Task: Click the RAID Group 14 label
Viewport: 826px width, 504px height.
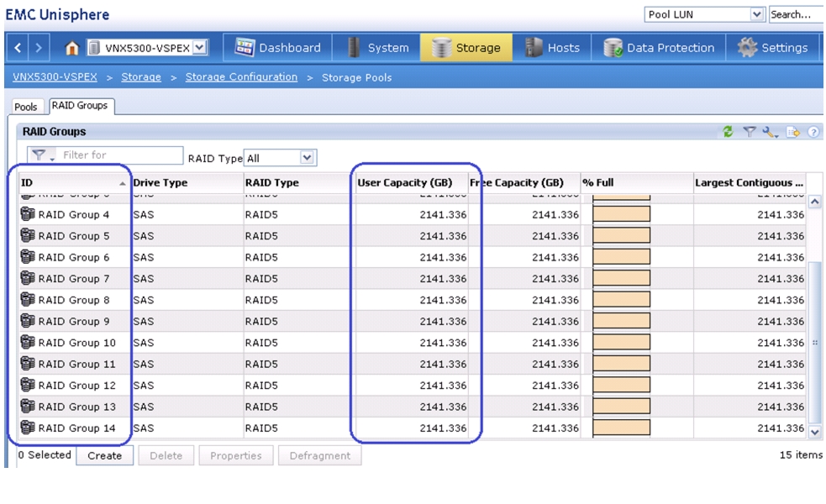Action: [77, 428]
